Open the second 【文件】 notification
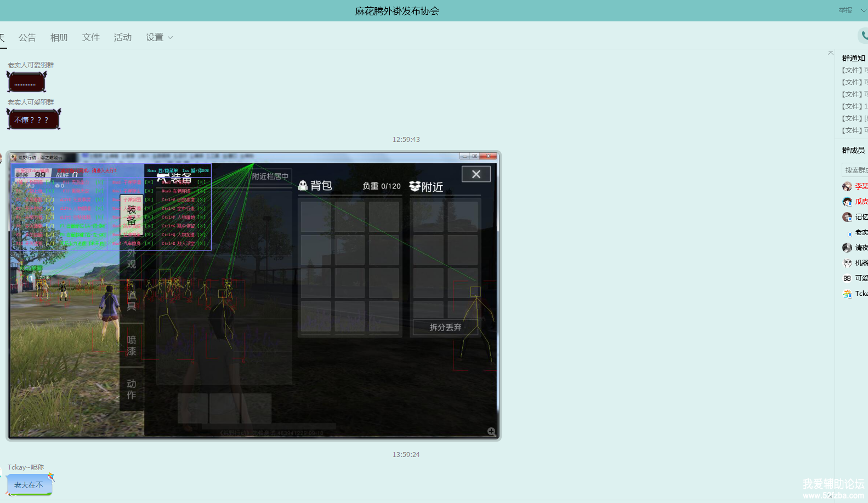This screenshot has height=503, width=868. (855, 82)
